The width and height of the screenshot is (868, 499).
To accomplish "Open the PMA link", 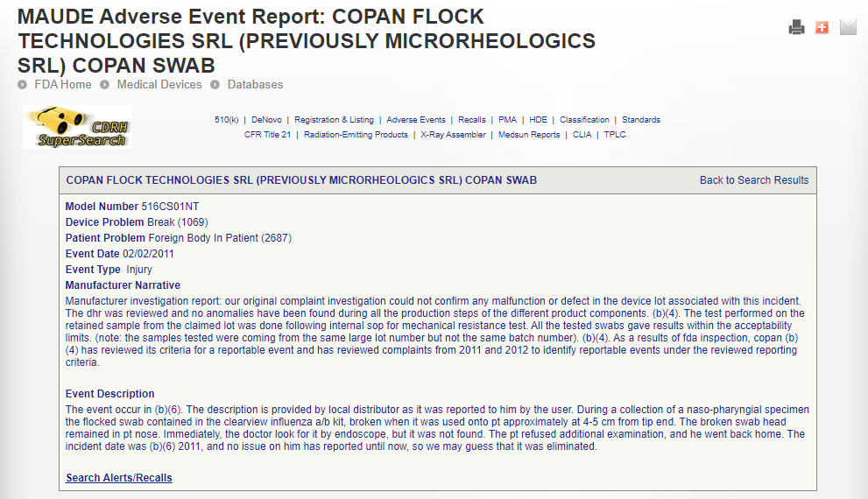I will (x=507, y=119).
